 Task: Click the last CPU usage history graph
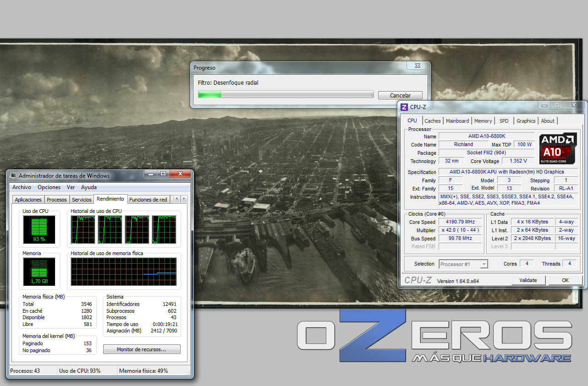[x=164, y=229]
